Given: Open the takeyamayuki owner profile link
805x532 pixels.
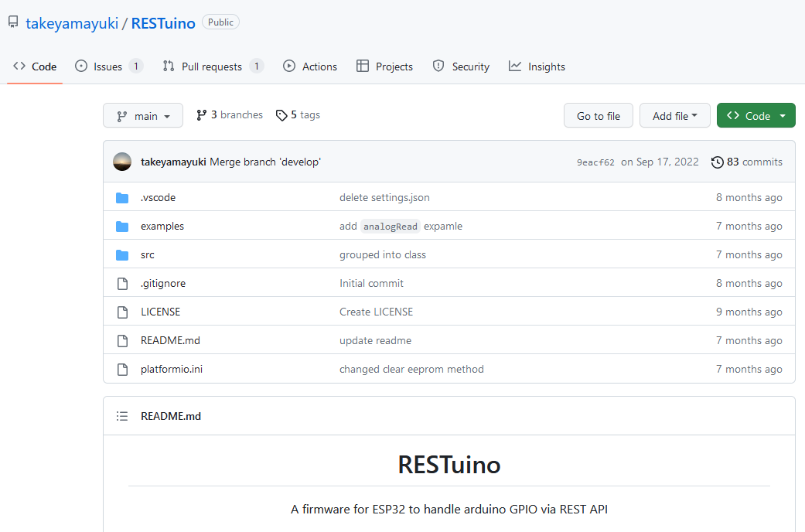Looking at the screenshot, I should [72, 23].
